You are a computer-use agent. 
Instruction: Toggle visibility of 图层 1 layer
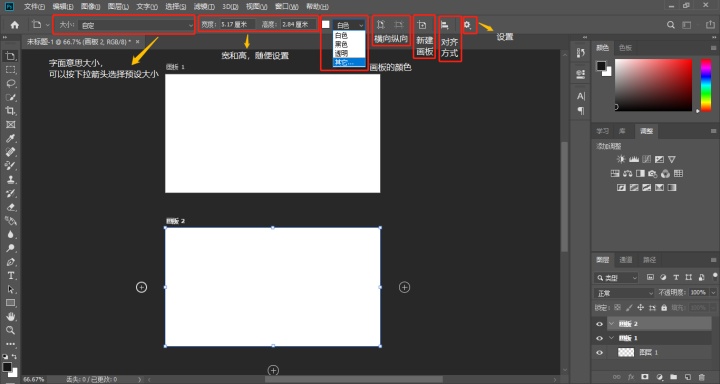pyautogui.click(x=599, y=352)
